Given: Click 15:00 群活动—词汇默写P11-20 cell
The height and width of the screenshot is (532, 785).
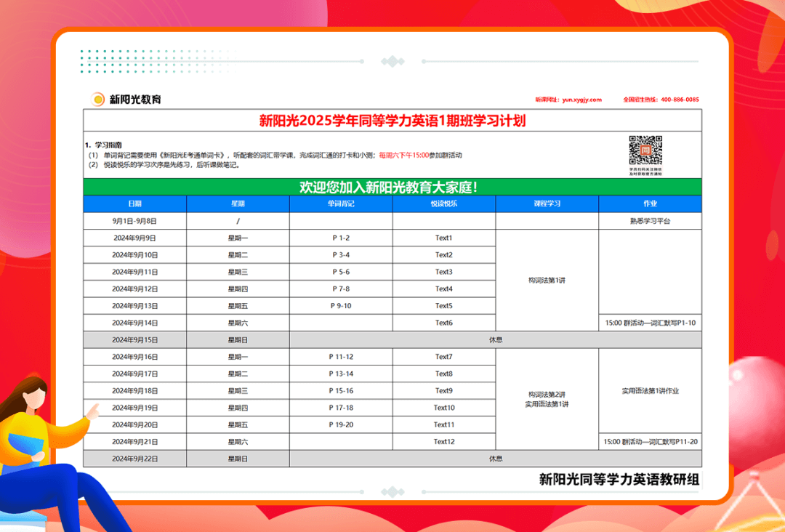Looking at the screenshot, I should coord(651,441).
